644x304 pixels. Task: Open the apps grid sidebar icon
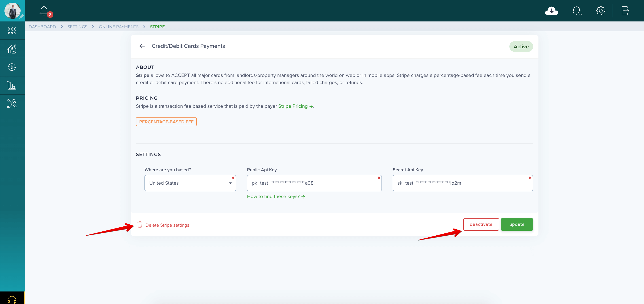[x=12, y=30]
